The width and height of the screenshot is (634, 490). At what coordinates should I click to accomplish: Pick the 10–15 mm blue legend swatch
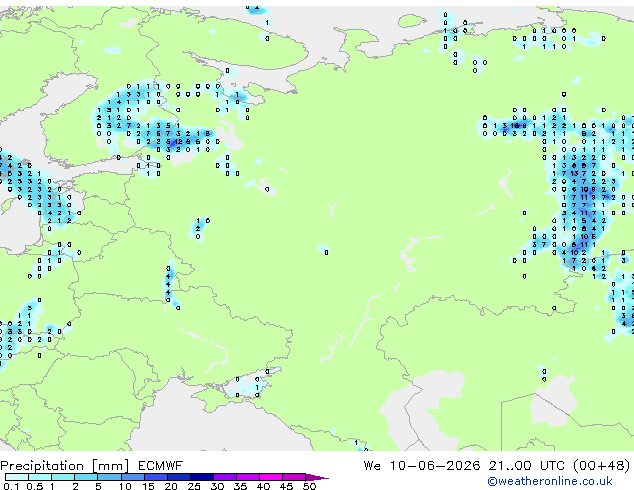tap(132, 477)
